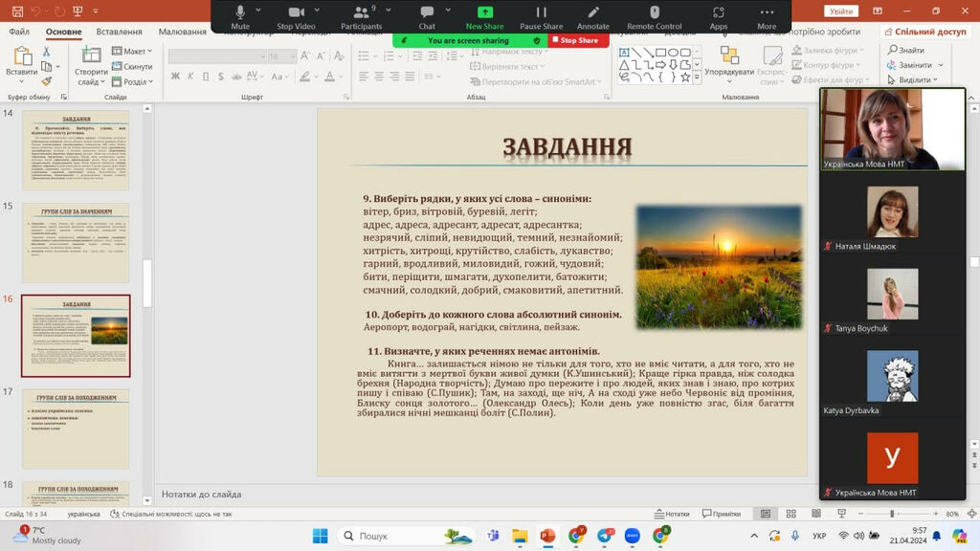Click the red Stop Share button
This screenshot has width=980, height=551.
[578, 40]
